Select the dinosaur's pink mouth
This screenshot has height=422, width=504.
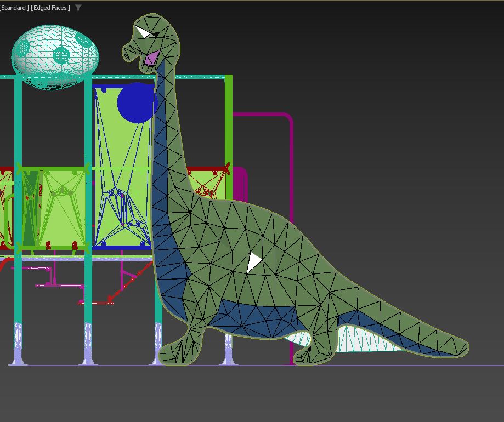[x=151, y=57]
